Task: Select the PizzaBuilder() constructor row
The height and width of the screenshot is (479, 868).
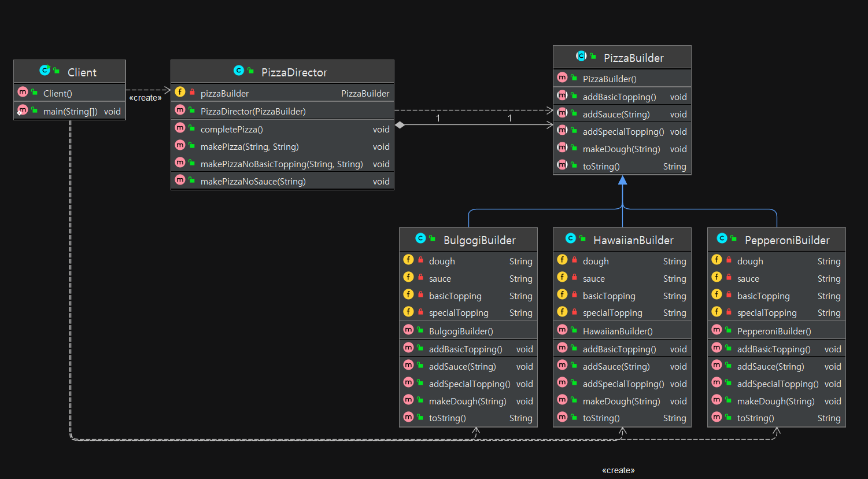Action: point(622,79)
